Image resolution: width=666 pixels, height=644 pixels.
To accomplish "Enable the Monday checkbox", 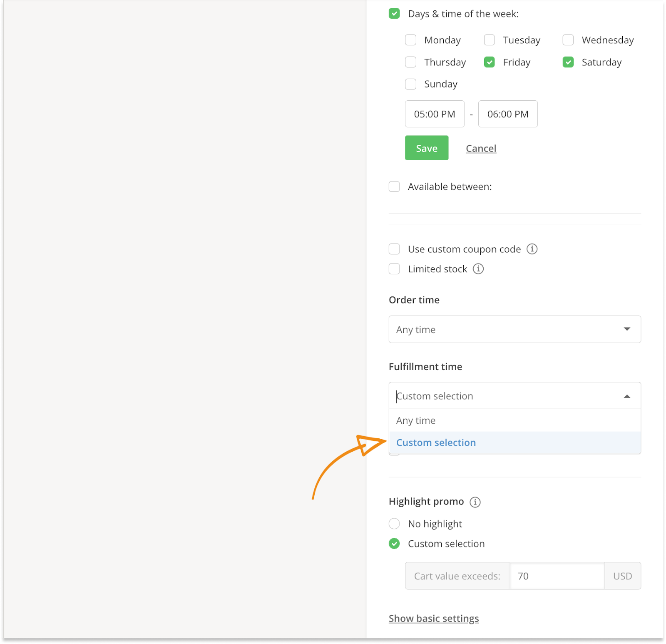I will point(411,40).
